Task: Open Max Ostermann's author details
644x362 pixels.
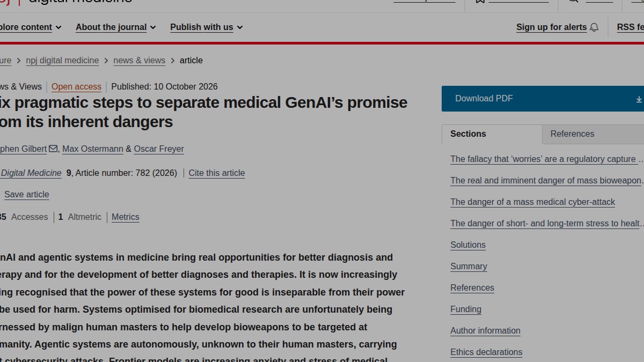Action: (93, 149)
